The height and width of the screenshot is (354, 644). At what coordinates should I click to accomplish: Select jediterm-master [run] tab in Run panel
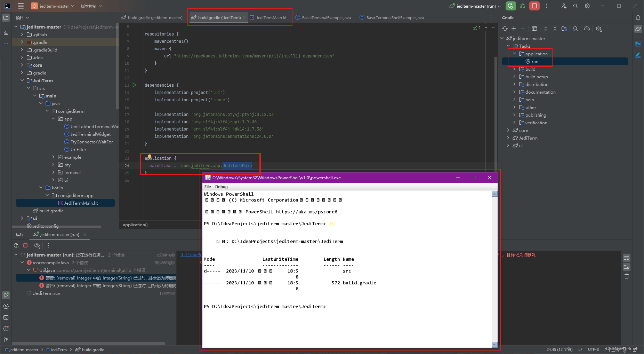click(x=59, y=235)
